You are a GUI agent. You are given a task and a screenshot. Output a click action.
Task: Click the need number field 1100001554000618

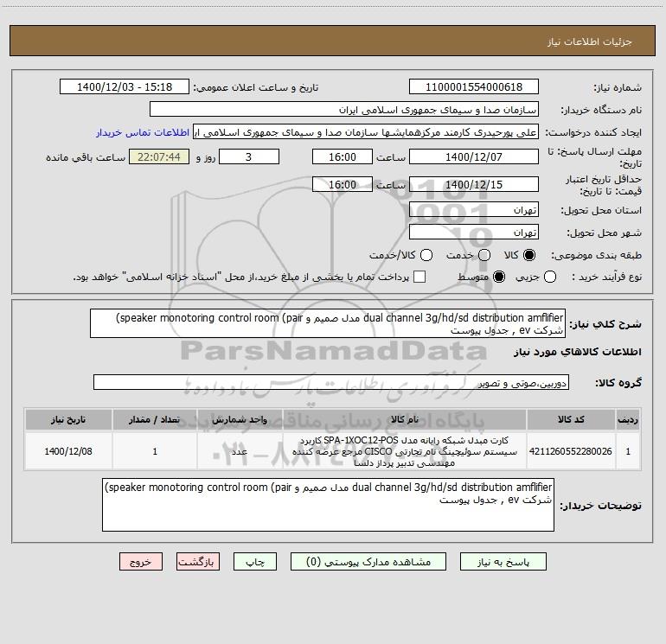[474, 86]
